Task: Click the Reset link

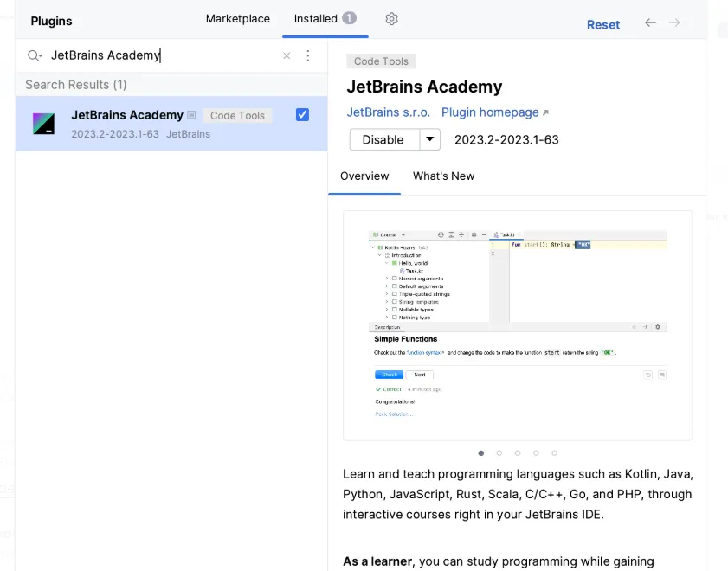Action: click(x=603, y=25)
